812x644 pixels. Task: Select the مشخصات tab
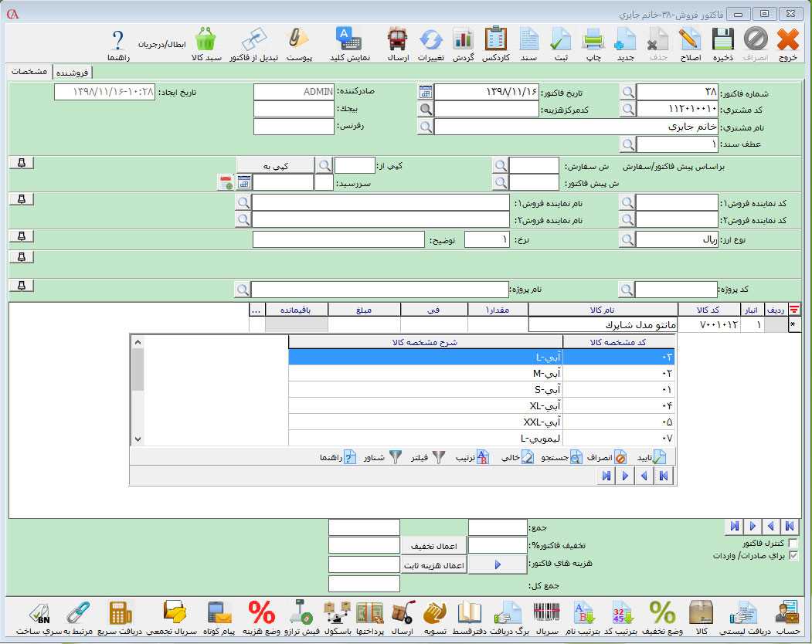pyautogui.click(x=31, y=72)
